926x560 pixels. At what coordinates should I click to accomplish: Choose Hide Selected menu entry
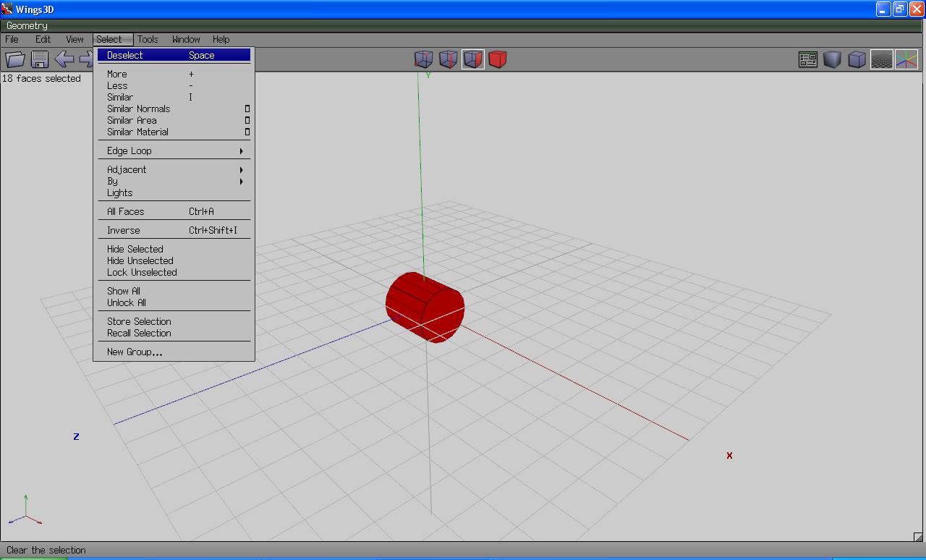174,250
